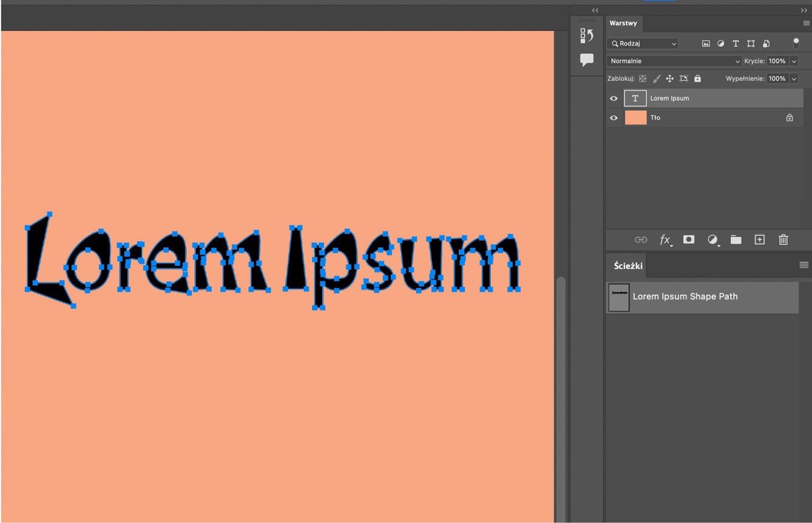Open the Ścieżki panel menu

point(804,265)
